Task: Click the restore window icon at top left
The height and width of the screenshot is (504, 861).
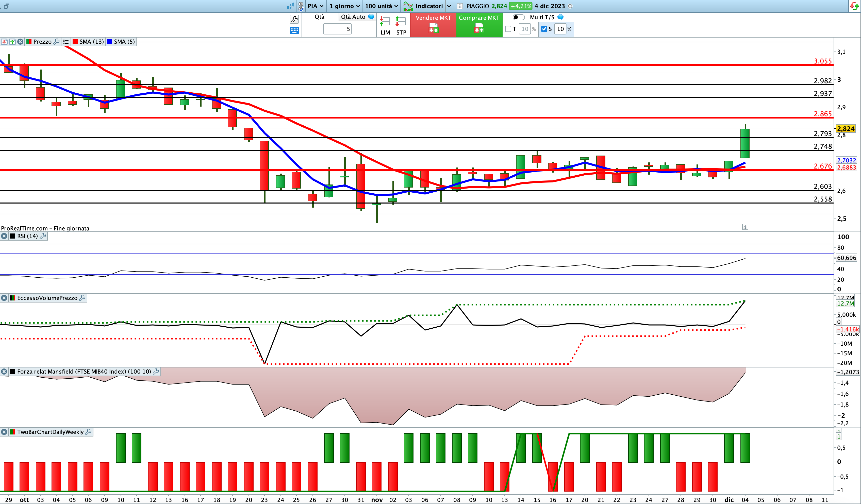Action: click(7, 6)
